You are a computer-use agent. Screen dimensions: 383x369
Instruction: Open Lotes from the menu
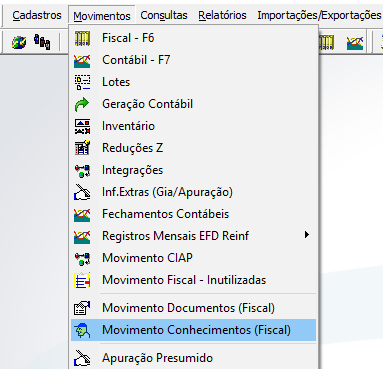[x=193, y=82]
